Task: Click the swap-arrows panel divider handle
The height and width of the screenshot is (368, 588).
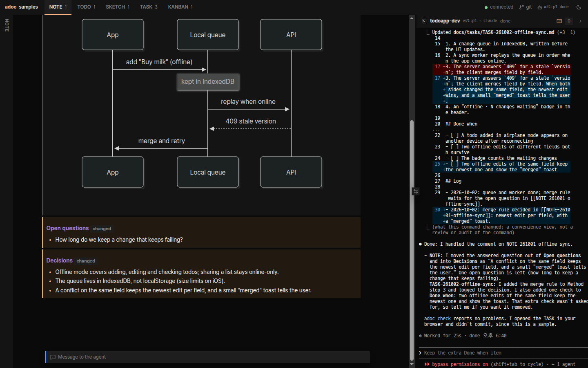Action: [x=415, y=191]
